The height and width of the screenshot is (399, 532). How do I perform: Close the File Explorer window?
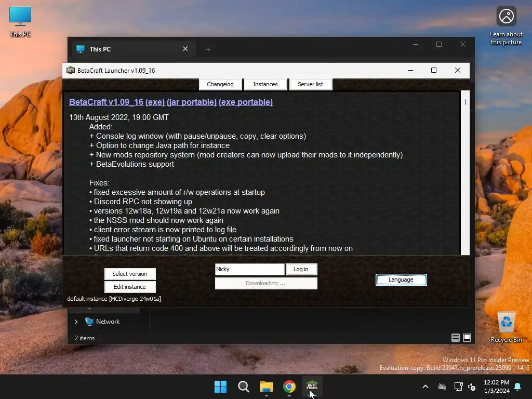pyautogui.click(x=463, y=45)
